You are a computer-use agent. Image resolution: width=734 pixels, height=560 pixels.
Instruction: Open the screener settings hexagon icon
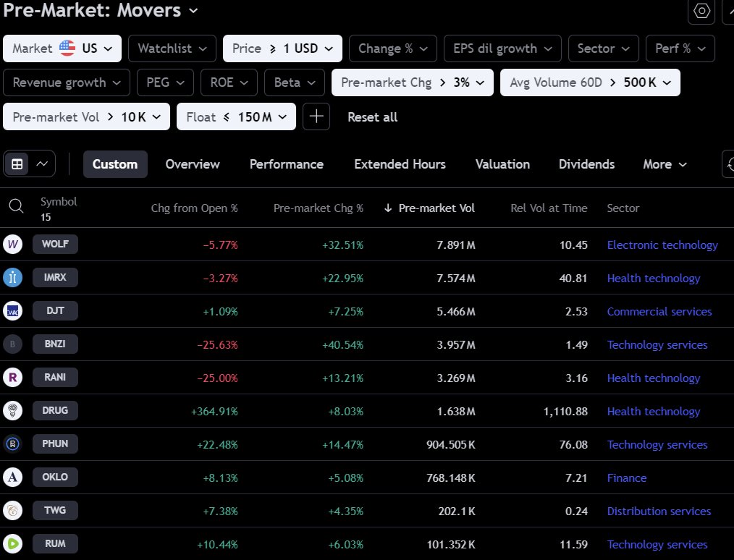click(x=701, y=11)
